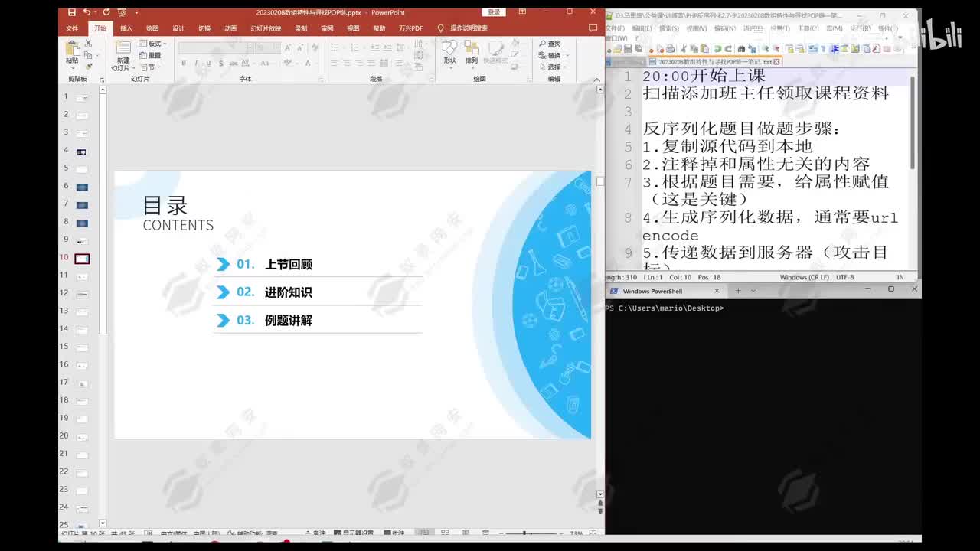Switch to the Design (设计) tab
The image size is (980, 551).
point(178,28)
